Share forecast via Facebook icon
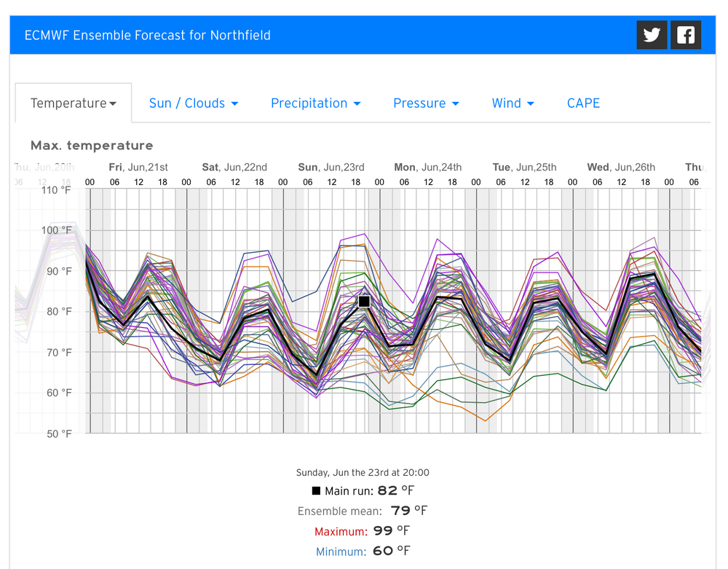 (686, 35)
